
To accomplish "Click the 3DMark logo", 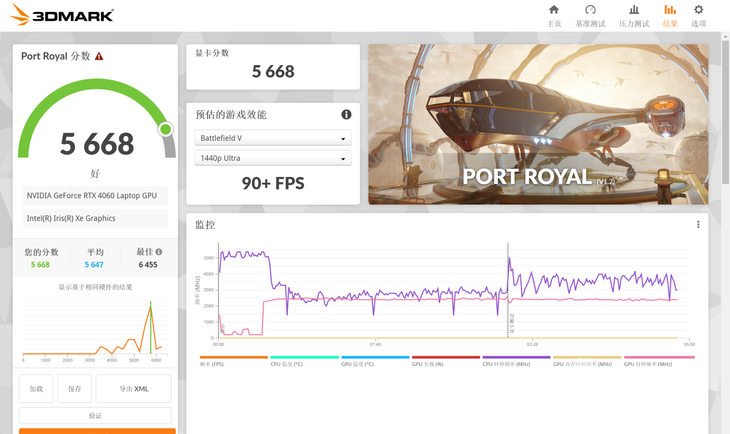I will pos(61,15).
